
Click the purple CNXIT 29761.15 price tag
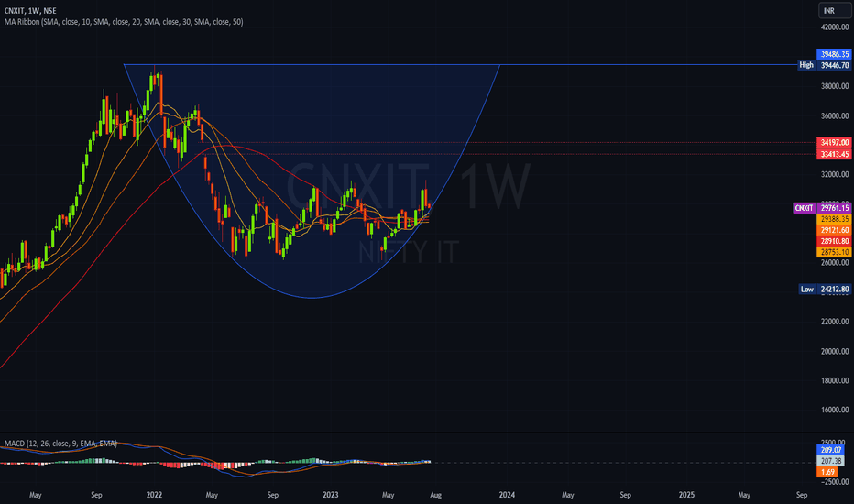(x=822, y=208)
